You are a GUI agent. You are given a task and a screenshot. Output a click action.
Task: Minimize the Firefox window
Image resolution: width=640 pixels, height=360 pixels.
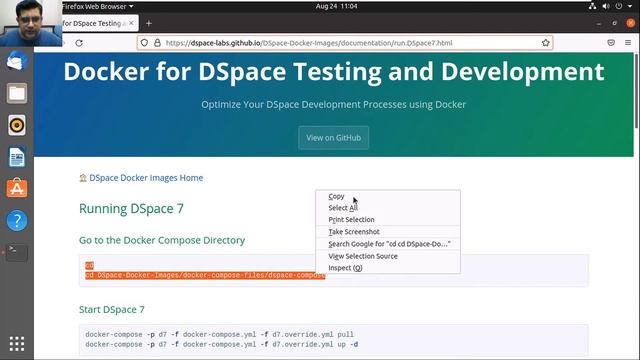pyautogui.click(x=598, y=24)
